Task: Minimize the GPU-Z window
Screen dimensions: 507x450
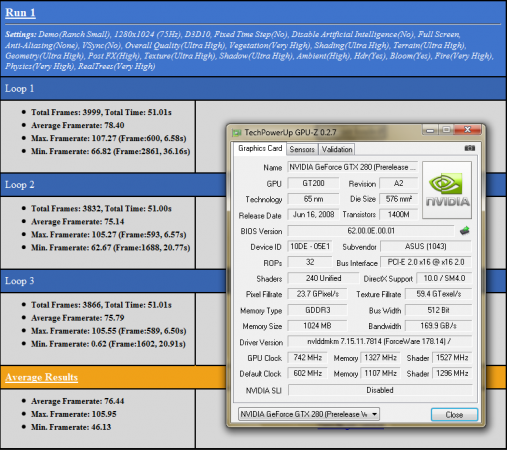Action: click(x=430, y=130)
